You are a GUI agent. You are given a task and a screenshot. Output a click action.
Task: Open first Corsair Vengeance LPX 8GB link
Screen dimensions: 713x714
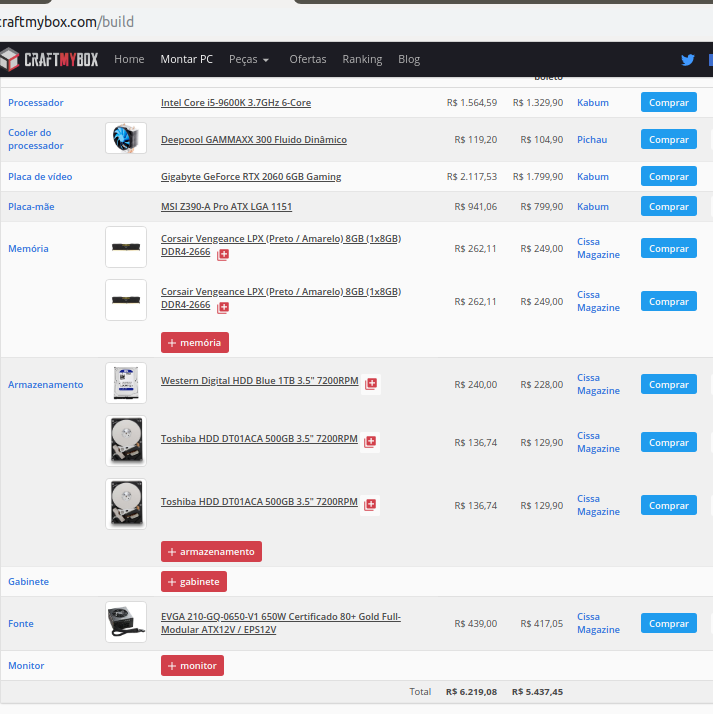(280, 245)
